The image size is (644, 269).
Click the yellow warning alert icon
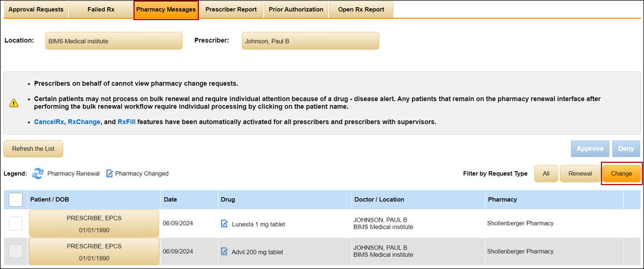(14, 103)
